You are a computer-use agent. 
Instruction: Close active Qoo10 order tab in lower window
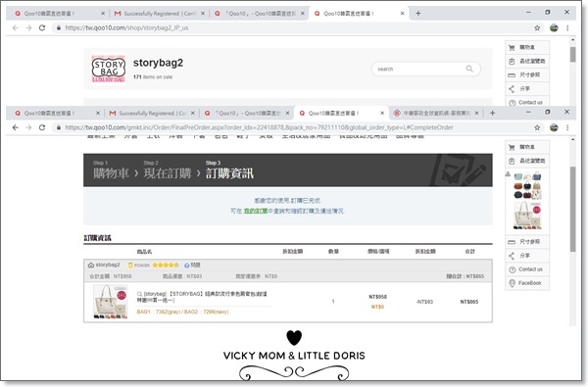click(x=382, y=113)
